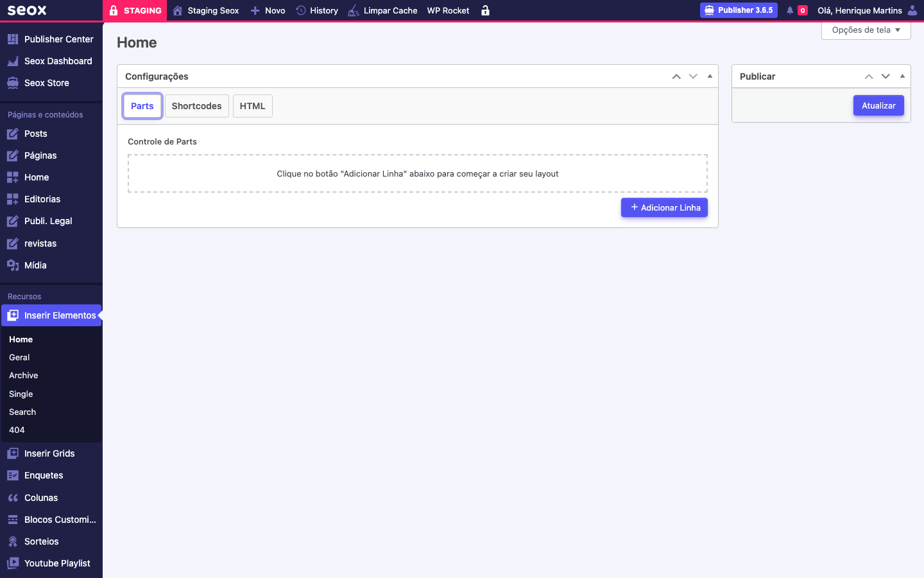The height and width of the screenshot is (578, 924).
Task: Move Configurações panel up
Action: [x=676, y=76]
